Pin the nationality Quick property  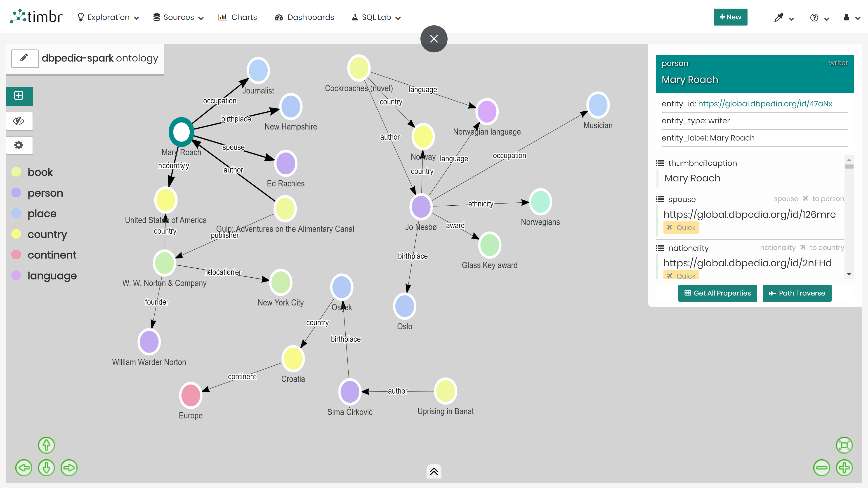pyautogui.click(x=681, y=275)
